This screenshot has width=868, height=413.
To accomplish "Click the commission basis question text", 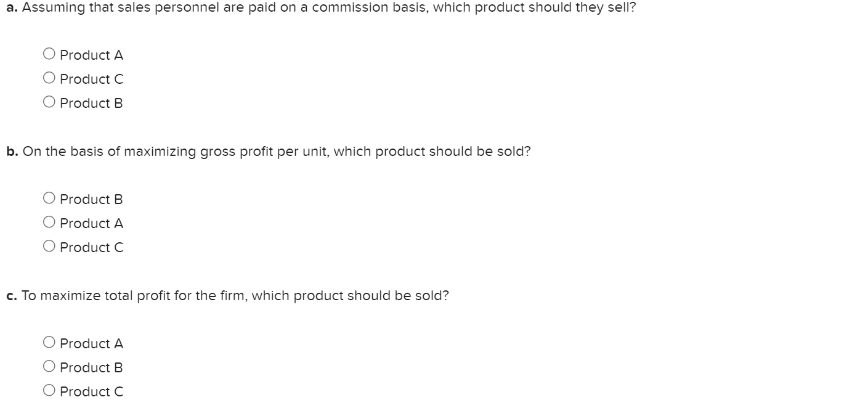I will (320, 7).
